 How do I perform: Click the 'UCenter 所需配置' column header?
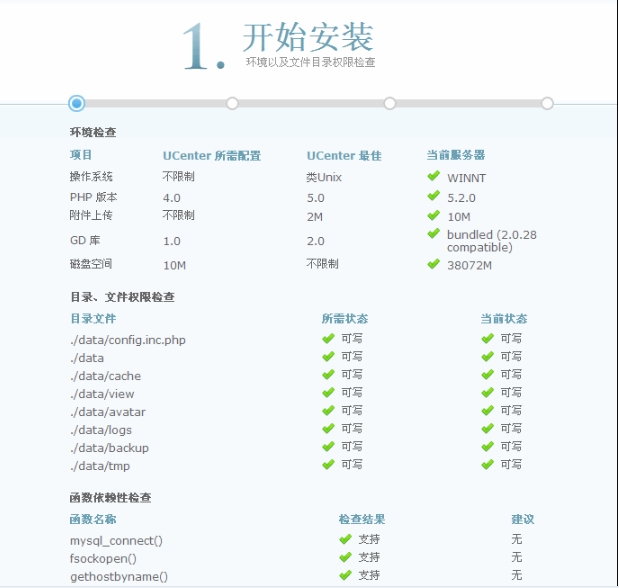pos(212,156)
